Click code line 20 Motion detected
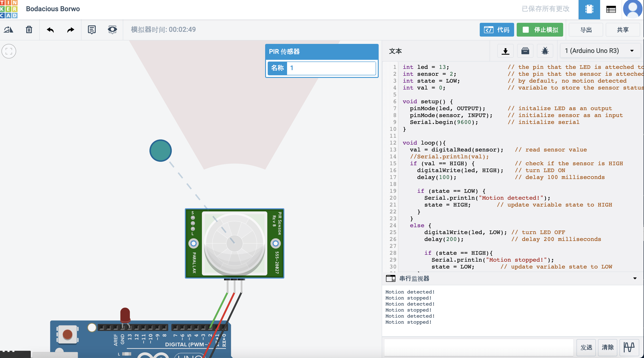The height and width of the screenshot is (358, 644). [x=487, y=198]
